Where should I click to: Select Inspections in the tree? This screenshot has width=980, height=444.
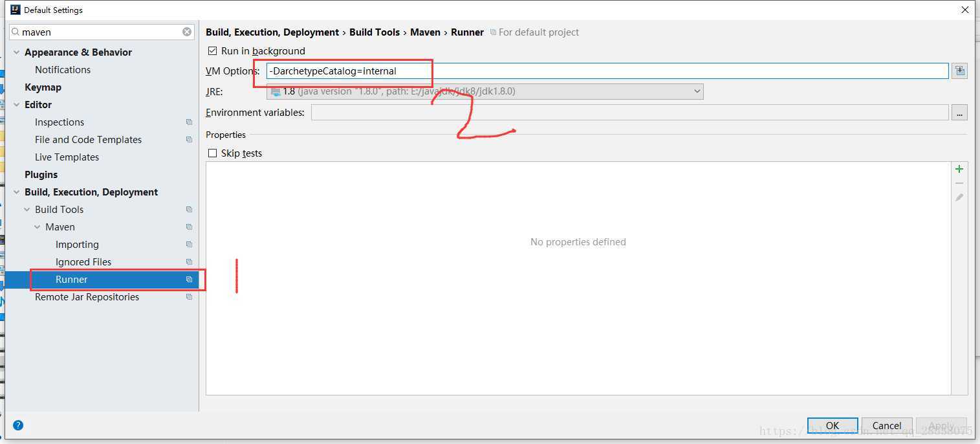[60, 122]
